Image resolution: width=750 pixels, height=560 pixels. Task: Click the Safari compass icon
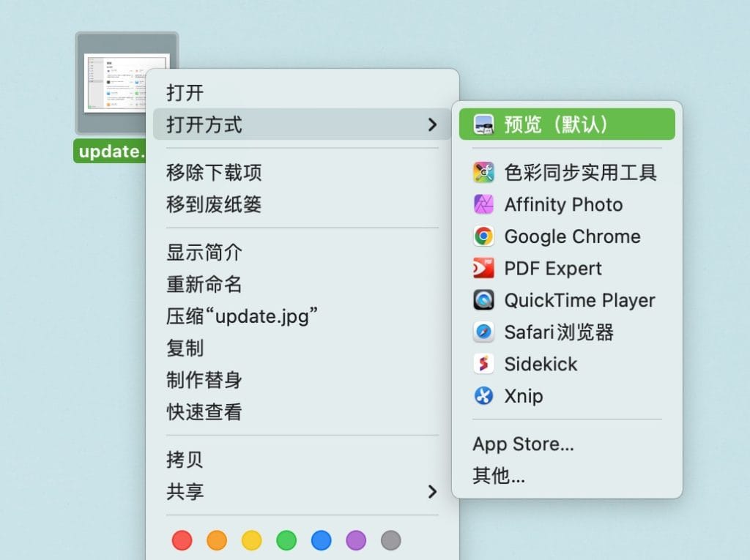point(483,332)
